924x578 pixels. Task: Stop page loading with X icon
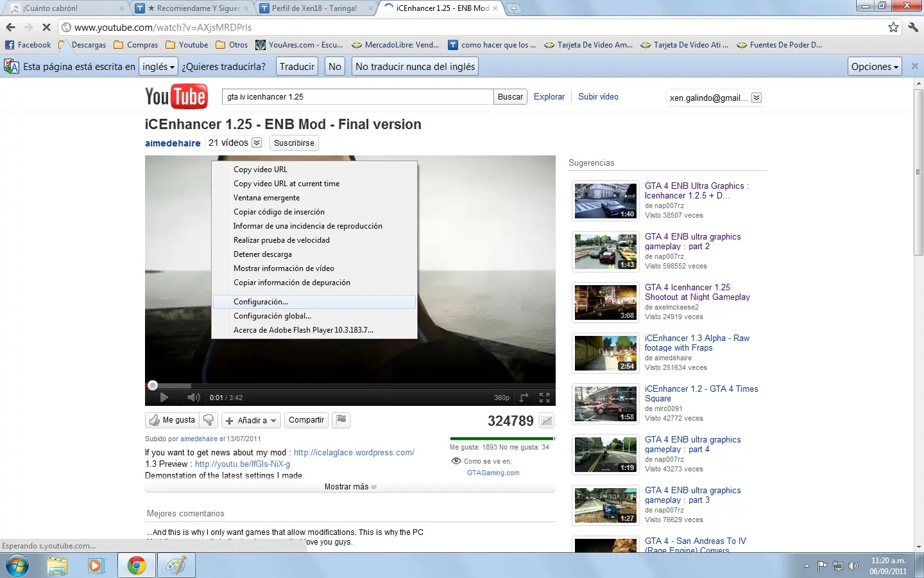point(46,27)
